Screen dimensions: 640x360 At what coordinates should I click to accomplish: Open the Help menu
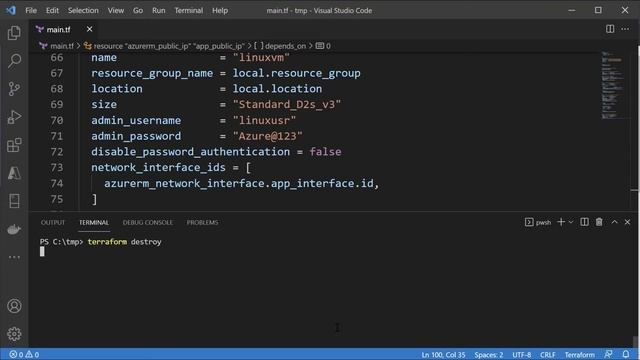click(220, 10)
